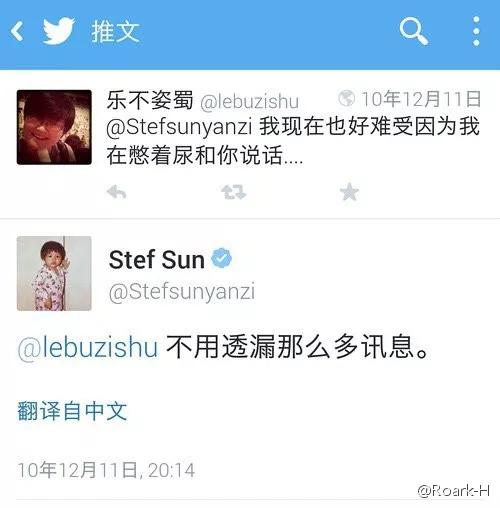Open search with the magnifier icon

click(414, 31)
